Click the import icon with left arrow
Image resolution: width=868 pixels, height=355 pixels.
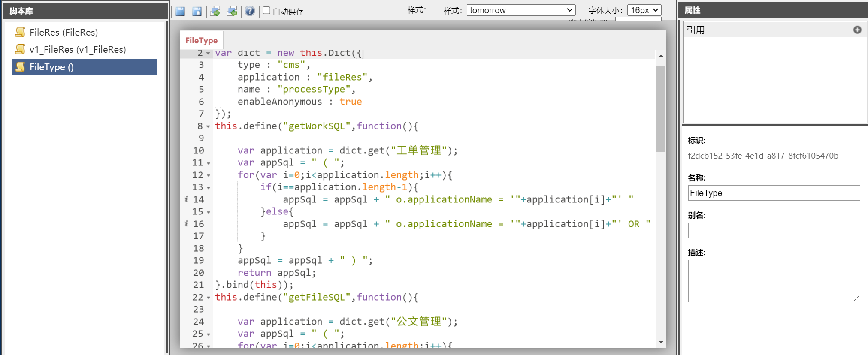pos(232,11)
